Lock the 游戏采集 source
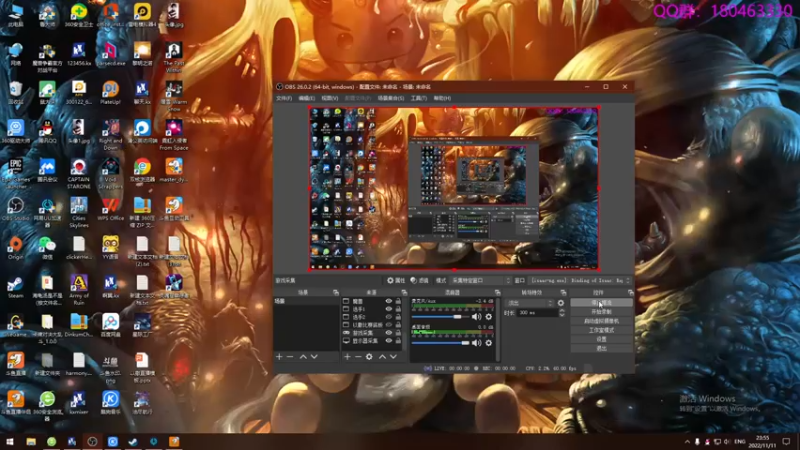This screenshot has height=450, width=800. pyautogui.click(x=398, y=333)
